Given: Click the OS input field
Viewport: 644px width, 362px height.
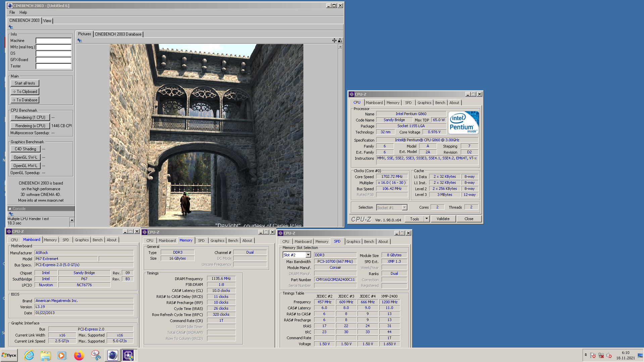Looking at the screenshot, I should [x=54, y=53].
